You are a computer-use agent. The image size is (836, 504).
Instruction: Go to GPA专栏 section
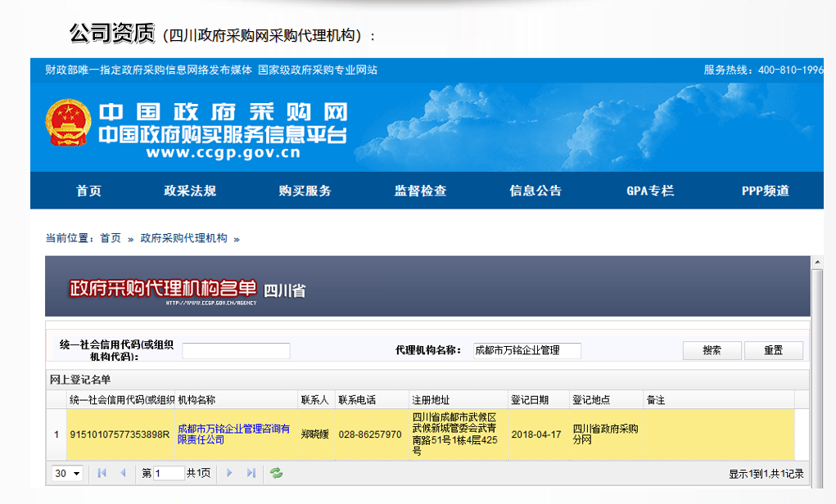click(650, 191)
